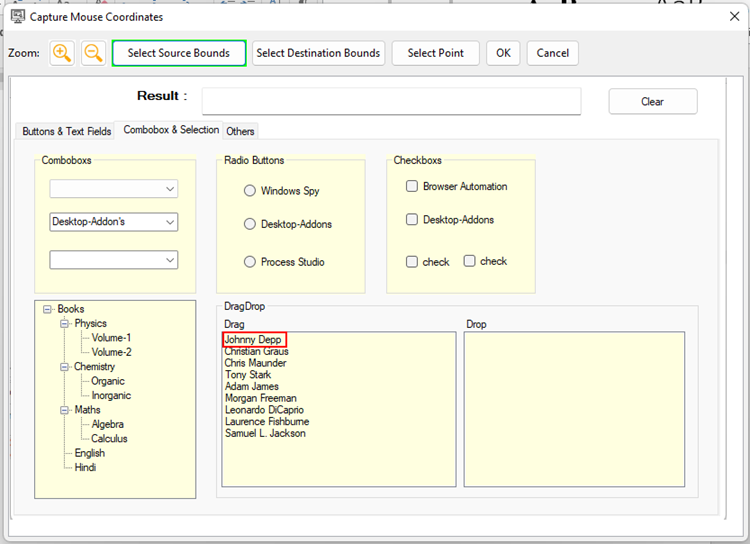The height and width of the screenshot is (544, 750).
Task: Click inside the Result text field
Action: pyautogui.click(x=391, y=101)
